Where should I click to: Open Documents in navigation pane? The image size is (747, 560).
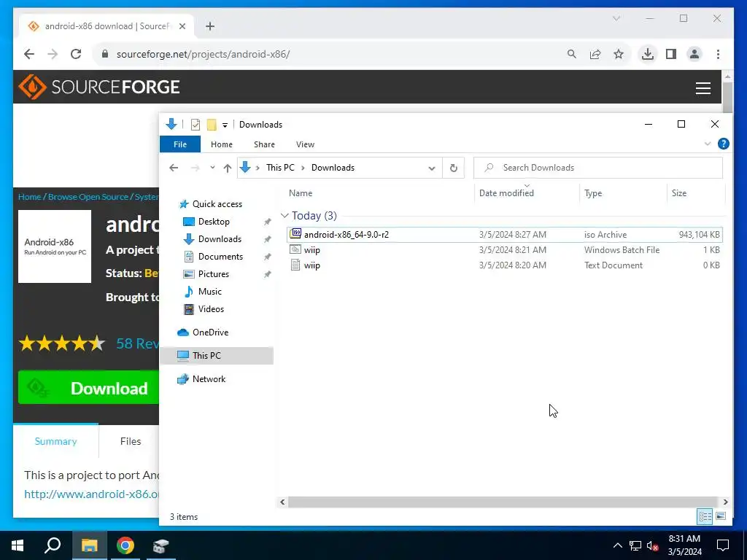[220, 257]
